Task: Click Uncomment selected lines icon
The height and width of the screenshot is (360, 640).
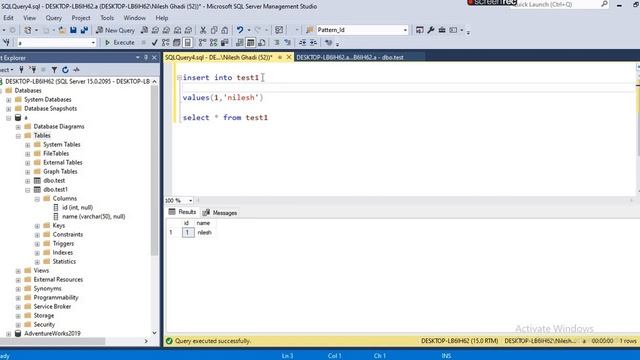Action: [x=287, y=42]
